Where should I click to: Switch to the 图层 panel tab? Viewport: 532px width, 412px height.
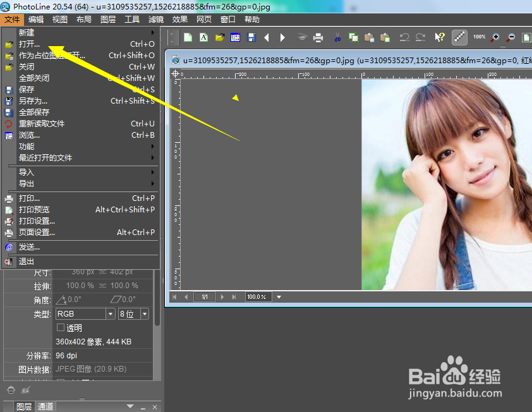tap(24, 406)
